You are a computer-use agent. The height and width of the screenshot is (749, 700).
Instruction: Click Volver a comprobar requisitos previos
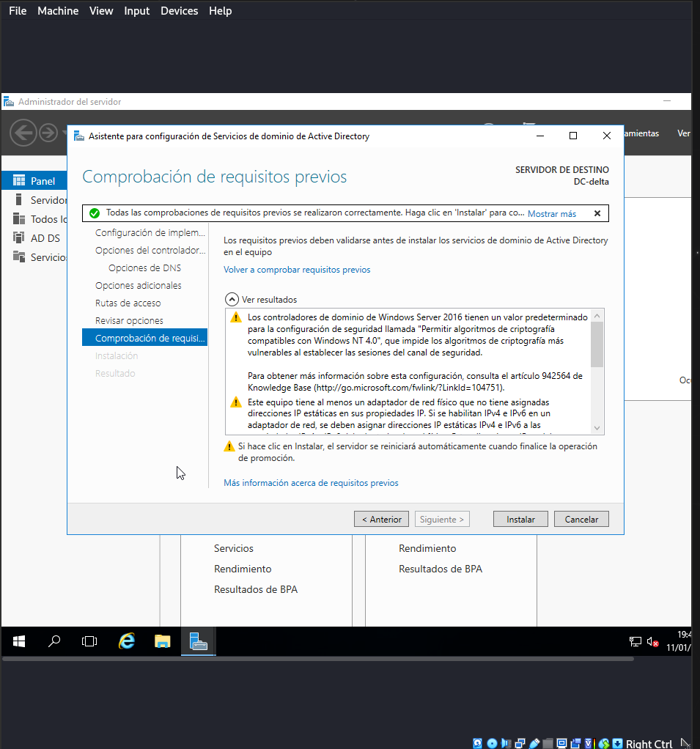point(297,270)
